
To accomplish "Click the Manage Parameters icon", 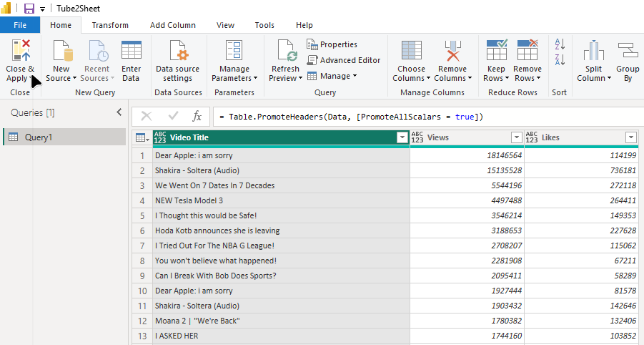I will [x=234, y=50].
